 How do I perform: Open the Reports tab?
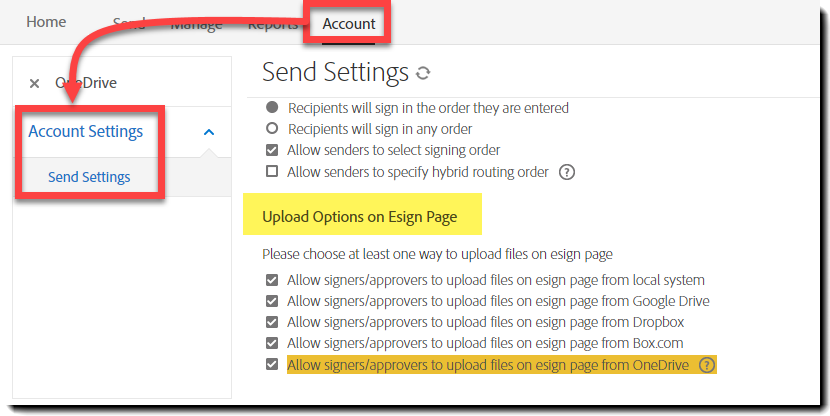tap(272, 24)
